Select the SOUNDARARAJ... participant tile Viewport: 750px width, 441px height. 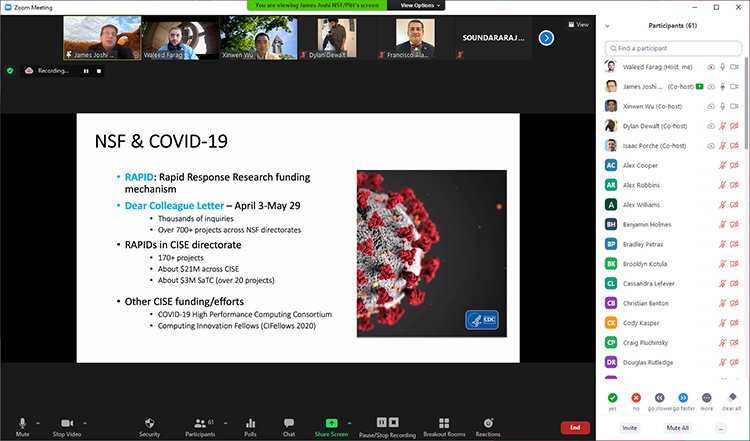[x=493, y=38]
